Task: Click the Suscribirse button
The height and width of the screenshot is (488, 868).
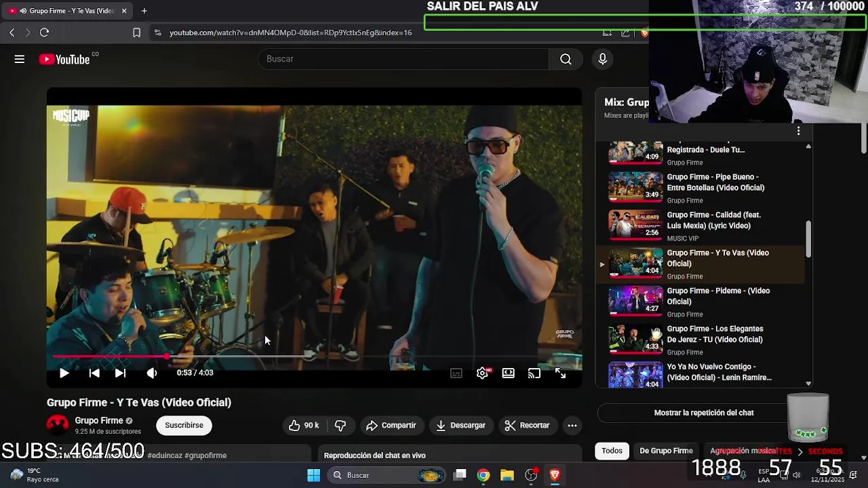Action: pyautogui.click(x=184, y=425)
